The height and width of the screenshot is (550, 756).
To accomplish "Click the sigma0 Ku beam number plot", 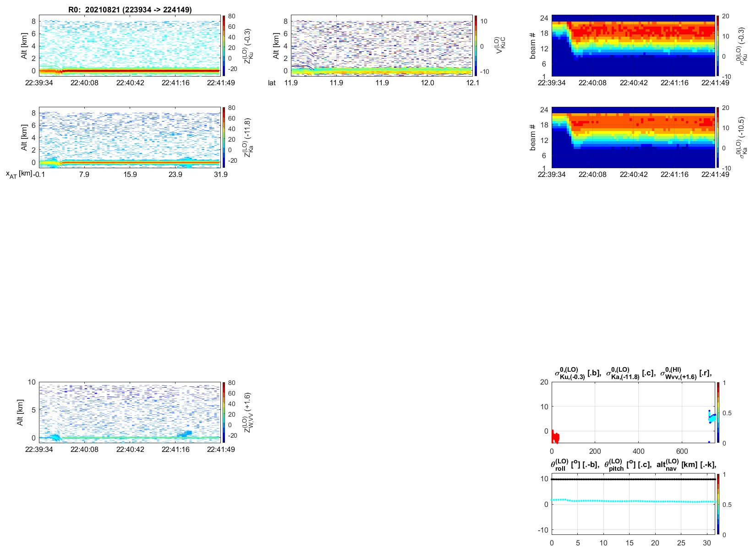I will tap(633, 46).
